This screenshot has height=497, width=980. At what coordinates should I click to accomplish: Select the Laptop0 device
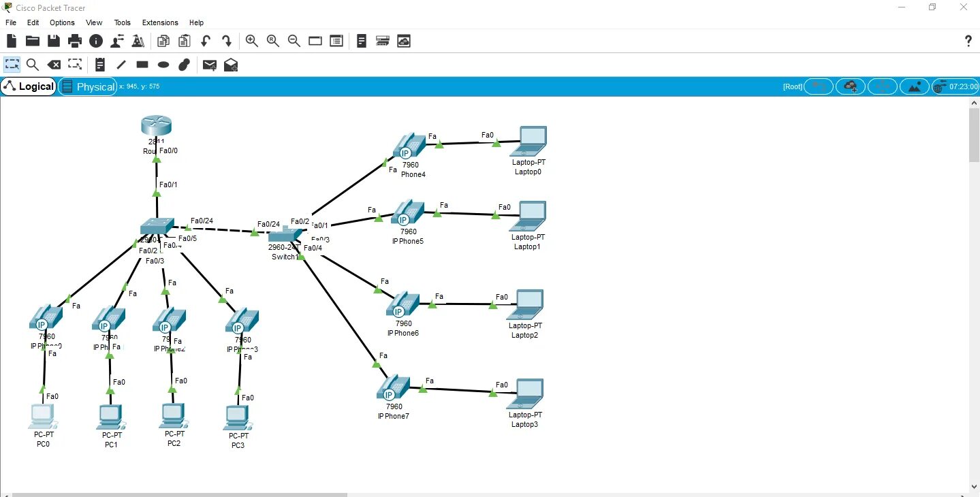[x=529, y=142]
